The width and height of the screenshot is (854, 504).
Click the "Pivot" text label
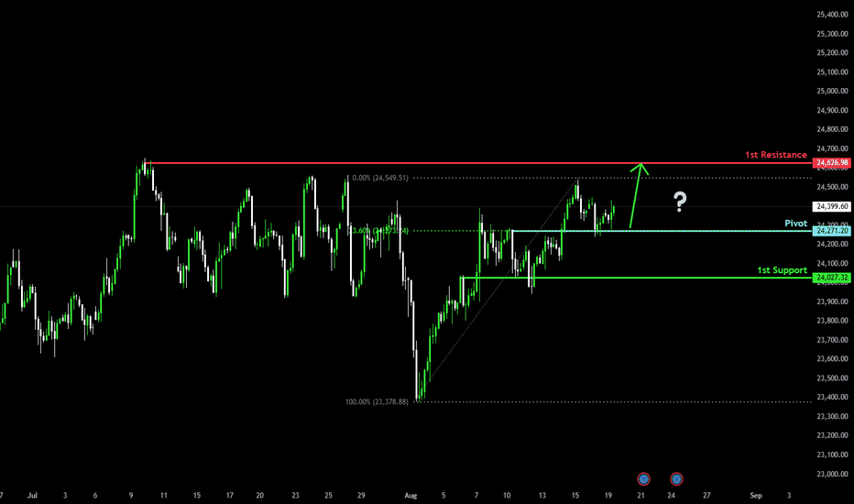pyautogui.click(x=795, y=224)
